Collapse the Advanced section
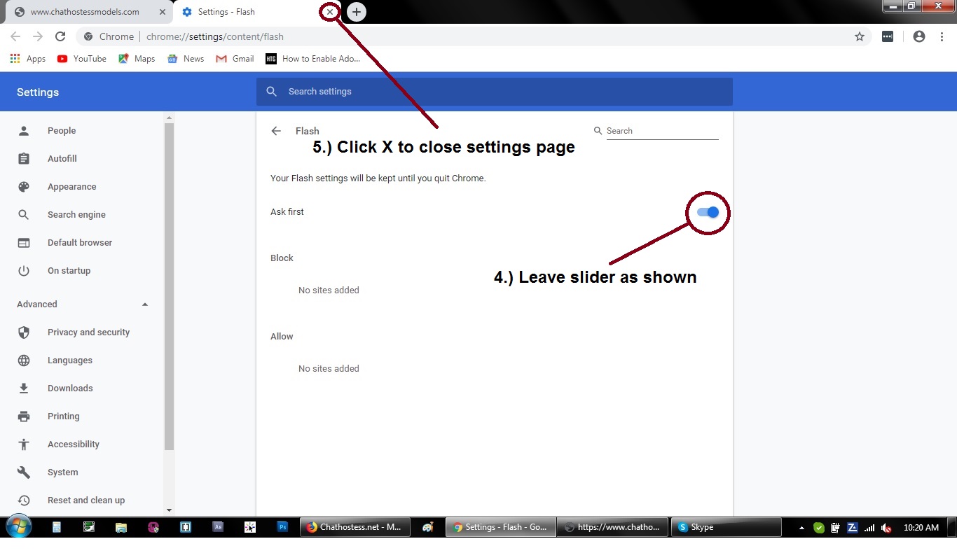 (145, 304)
